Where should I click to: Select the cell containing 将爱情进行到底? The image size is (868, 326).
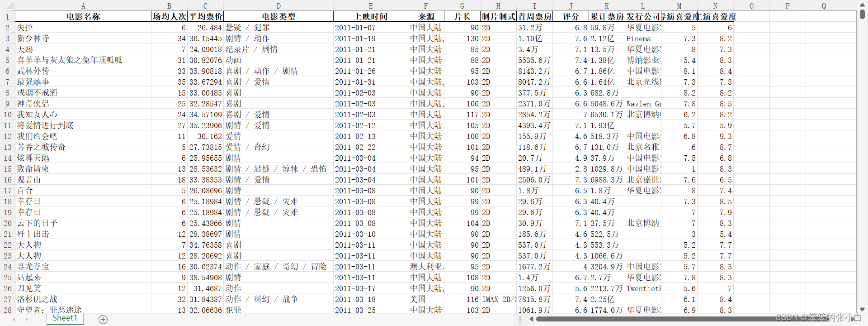click(83, 125)
